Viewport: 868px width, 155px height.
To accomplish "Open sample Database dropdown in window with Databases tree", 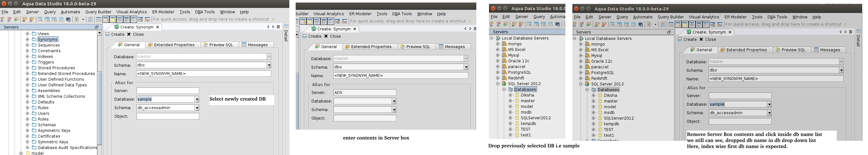I will (769, 104).
